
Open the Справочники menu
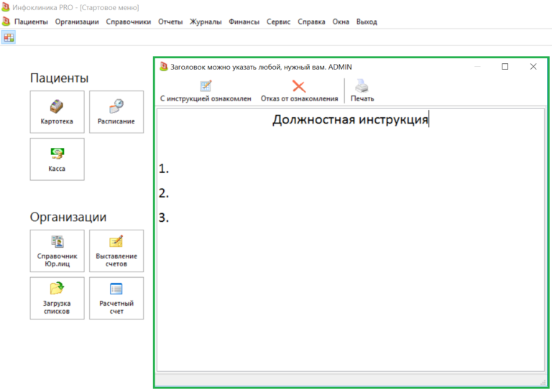129,22
